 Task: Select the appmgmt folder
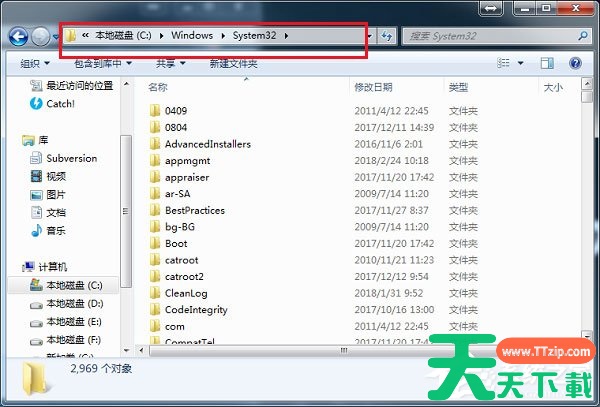[x=180, y=161]
